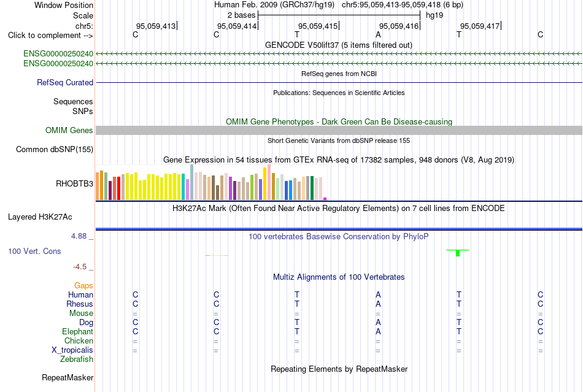The image size is (583, 392).
Task: Open 'Publications: Sequences in Scientific Articles' title
Action: tap(339, 93)
